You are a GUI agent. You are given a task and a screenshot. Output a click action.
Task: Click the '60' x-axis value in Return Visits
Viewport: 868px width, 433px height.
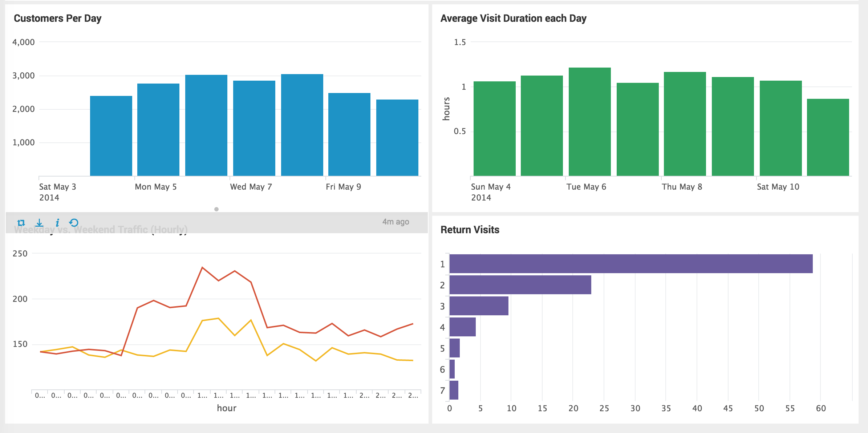[x=821, y=408]
